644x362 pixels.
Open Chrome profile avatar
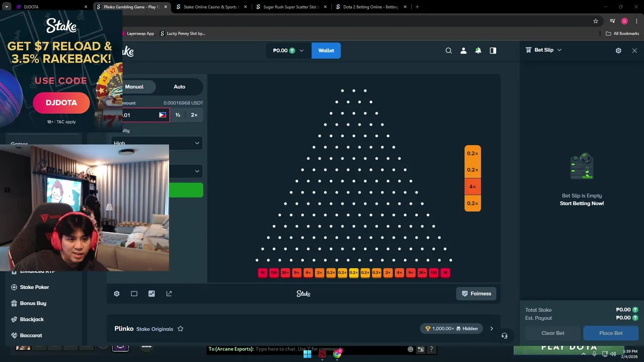(x=624, y=21)
